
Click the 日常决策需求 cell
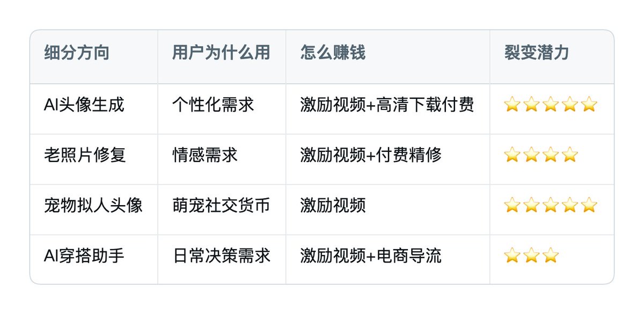(221, 255)
